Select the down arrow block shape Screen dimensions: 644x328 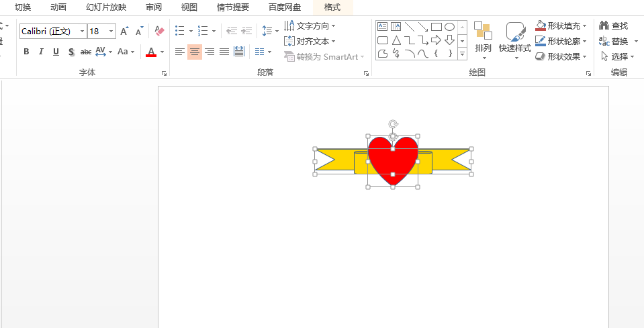pos(450,40)
